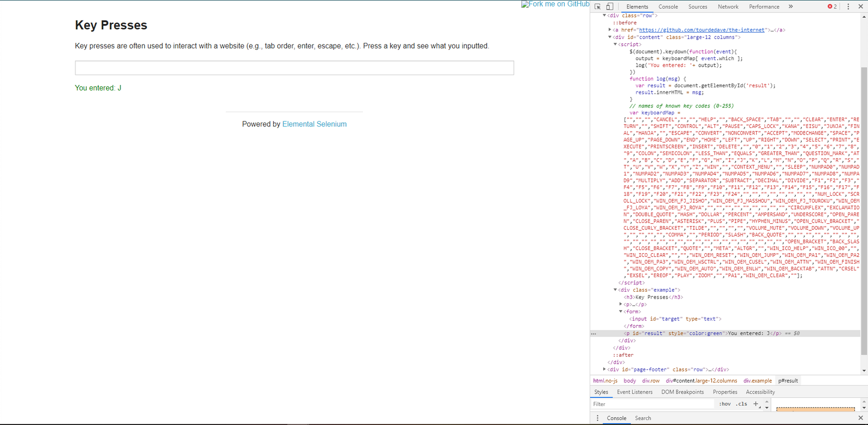868x425 pixels.
Task: Collapse the div class="example" node
Action: (x=615, y=290)
